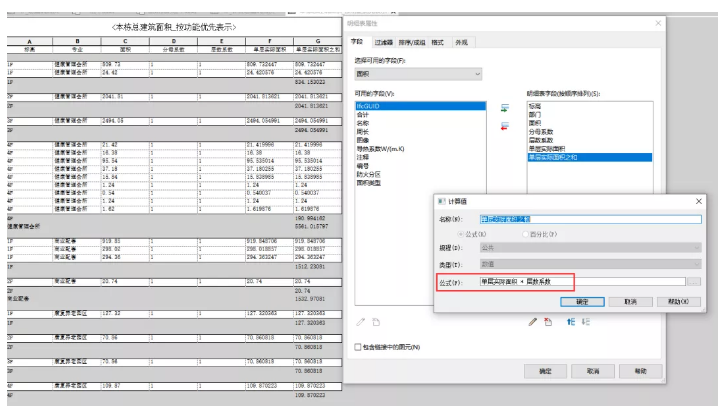The image size is (727, 411).
Task: Switch to the 外观 tab
Action: 461,42
